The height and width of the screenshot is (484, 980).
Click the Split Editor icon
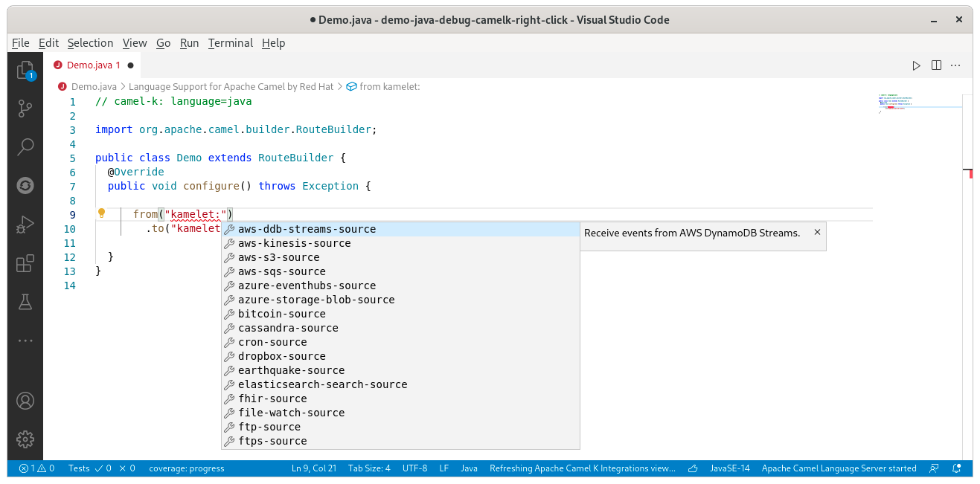coord(936,65)
